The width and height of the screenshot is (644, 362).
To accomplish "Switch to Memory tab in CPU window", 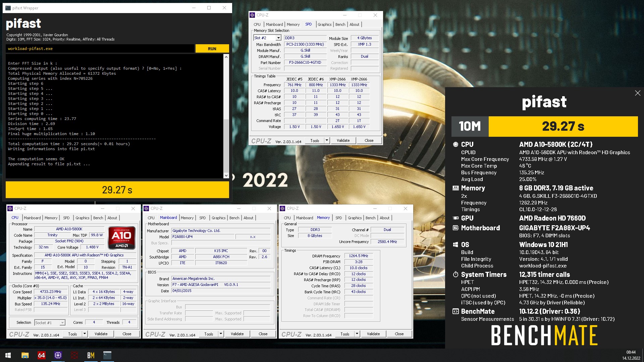I will (51, 218).
